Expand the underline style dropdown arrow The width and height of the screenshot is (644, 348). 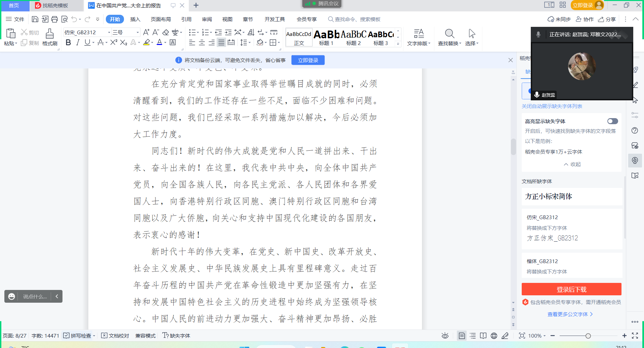click(x=93, y=43)
